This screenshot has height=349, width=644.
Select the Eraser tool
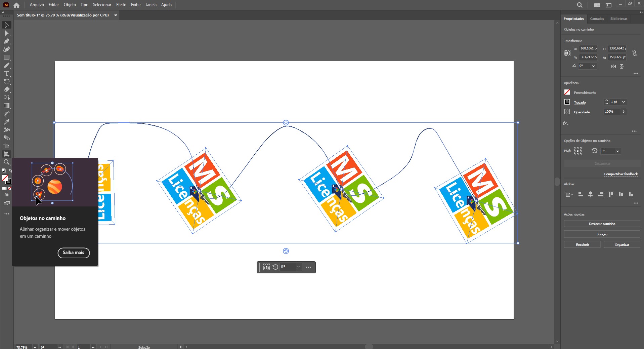point(6,90)
